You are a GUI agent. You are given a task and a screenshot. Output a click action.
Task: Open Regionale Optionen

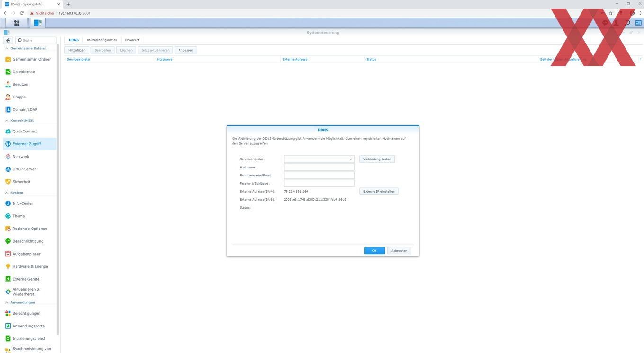point(30,229)
